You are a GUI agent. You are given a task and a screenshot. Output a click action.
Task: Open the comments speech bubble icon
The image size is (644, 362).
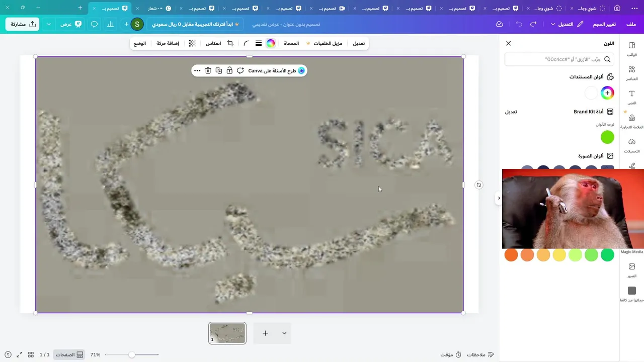94,24
